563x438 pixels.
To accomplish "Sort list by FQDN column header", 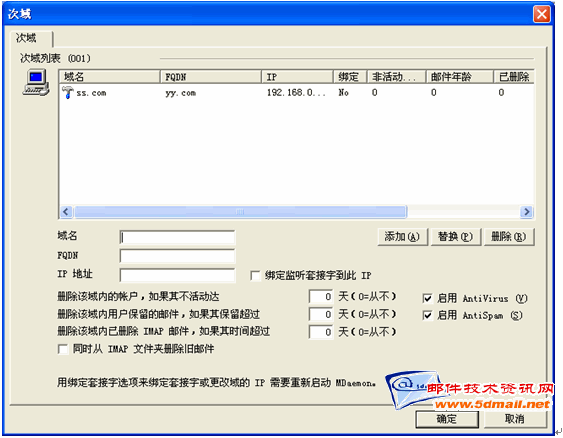I will [211, 77].
